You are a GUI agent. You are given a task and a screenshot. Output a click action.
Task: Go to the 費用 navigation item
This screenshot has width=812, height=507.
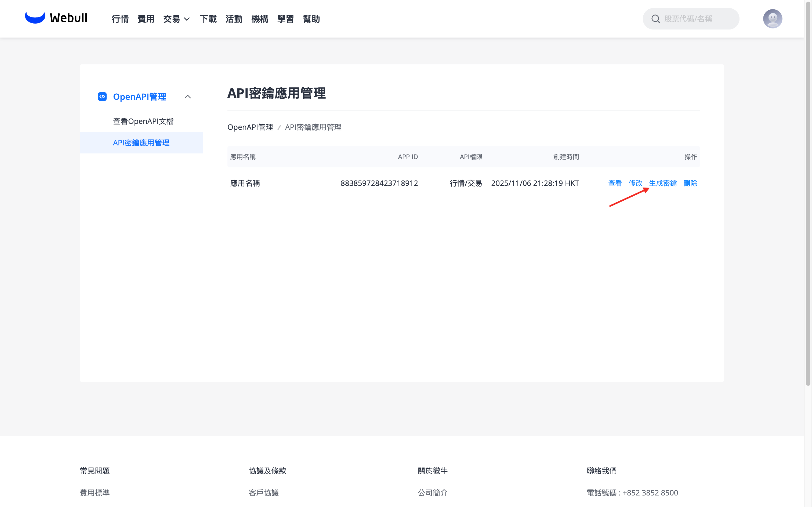(146, 19)
